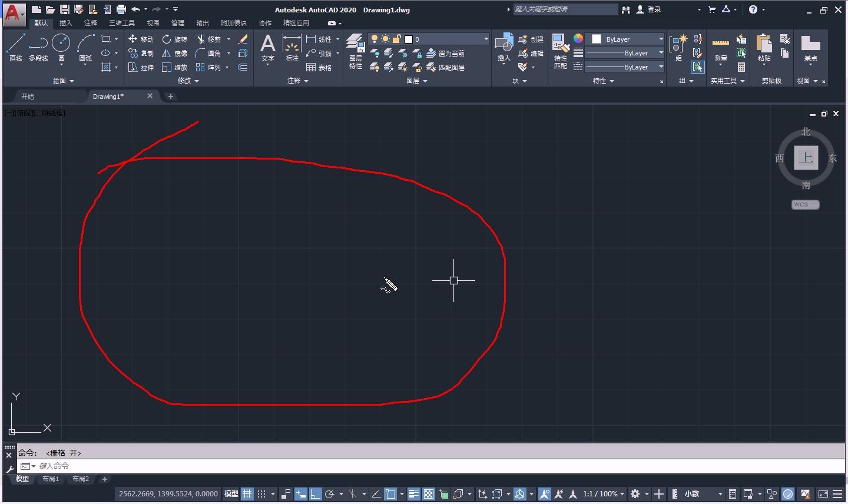Toggle snap mode in status bar

(x=261, y=494)
